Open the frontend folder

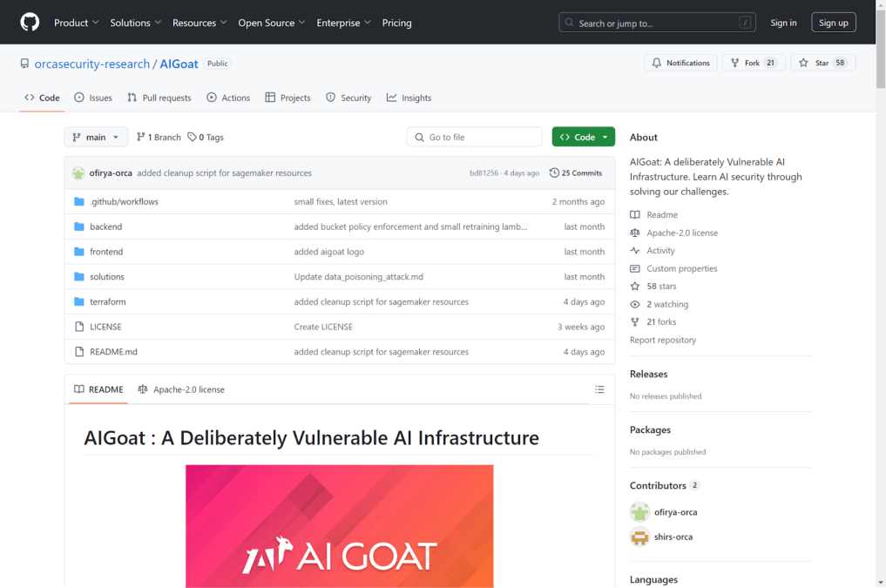(x=106, y=252)
